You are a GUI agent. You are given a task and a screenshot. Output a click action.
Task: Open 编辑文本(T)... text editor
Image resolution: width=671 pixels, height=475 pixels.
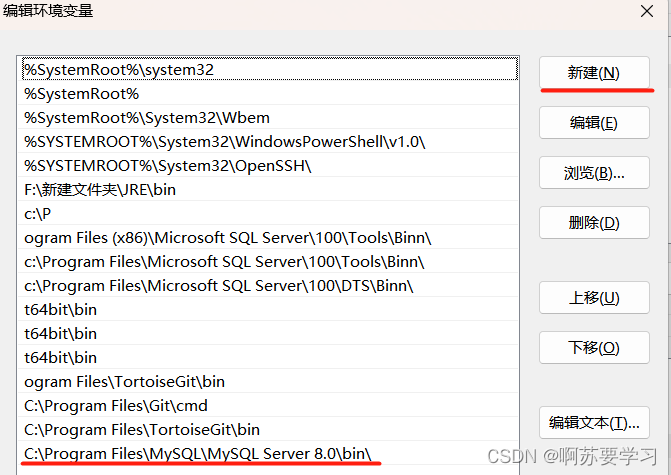coord(594,423)
